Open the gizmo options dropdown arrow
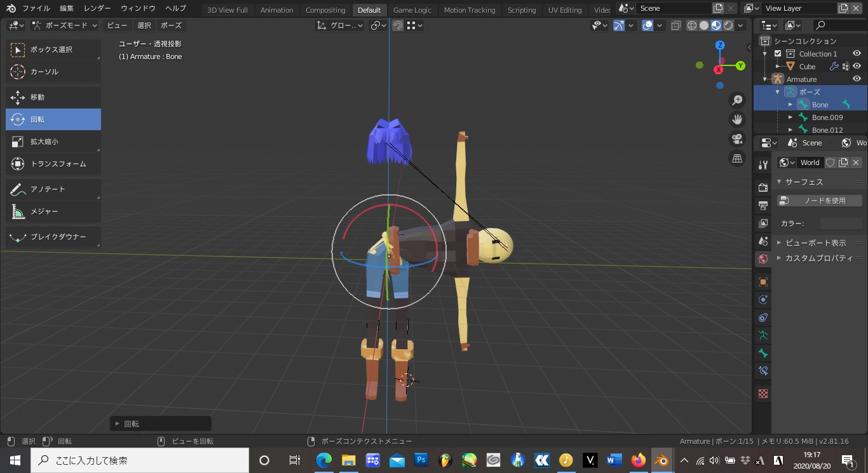Viewport: 868px width, 473px height. pyautogui.click(x=631, y=25)
